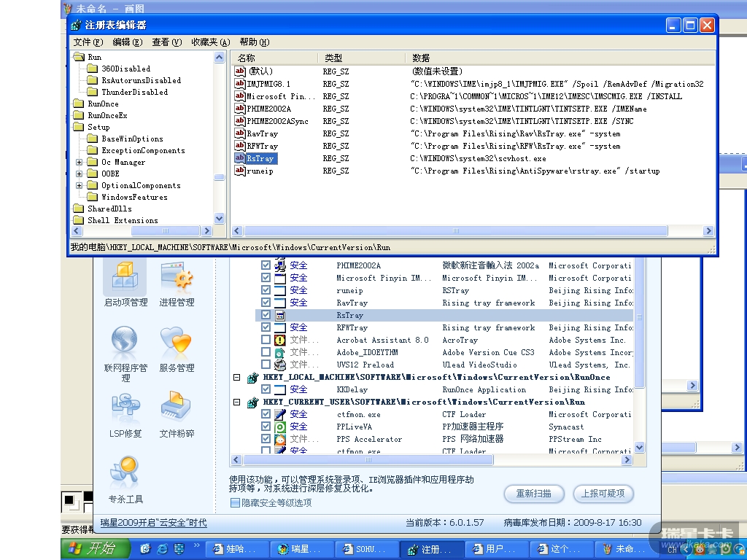
Task: Uncheck the runeip startup item
Action: [x=266, y=290]
